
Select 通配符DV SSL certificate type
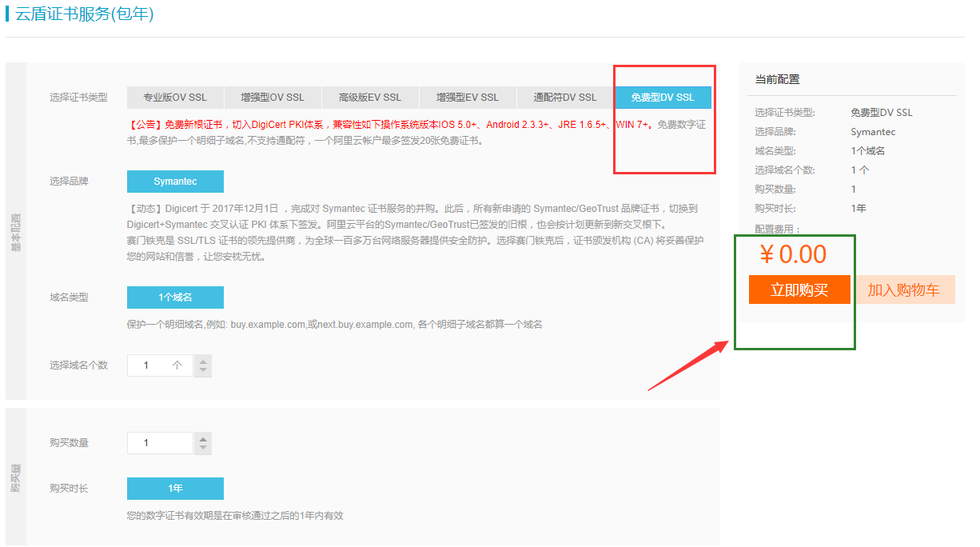tap(565, 98)
